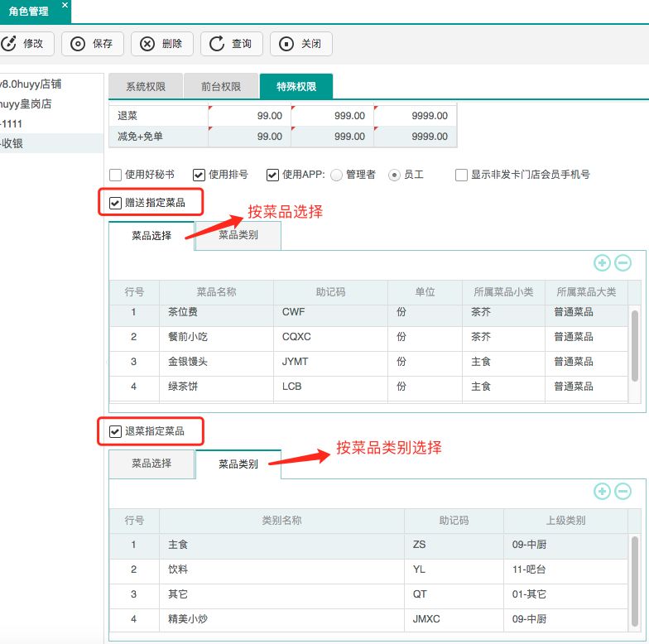
Task: Select the 其它 category row
Action: pyautogui.click(x=369, y=596)
